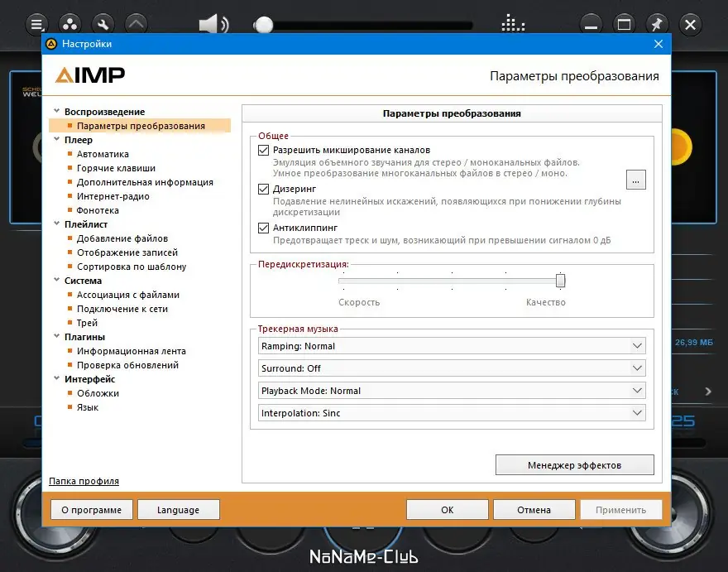This screenshot has width=728, height=572.
Task: Open Добавление файлов settings page
Action: (122, 238)
